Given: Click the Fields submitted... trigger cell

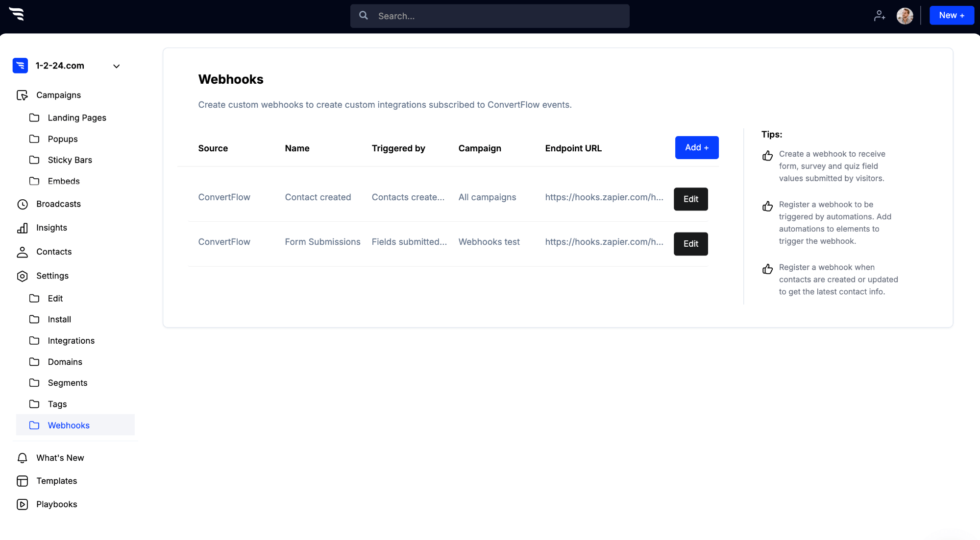Looking at the screenshot, I should point(409,242).
